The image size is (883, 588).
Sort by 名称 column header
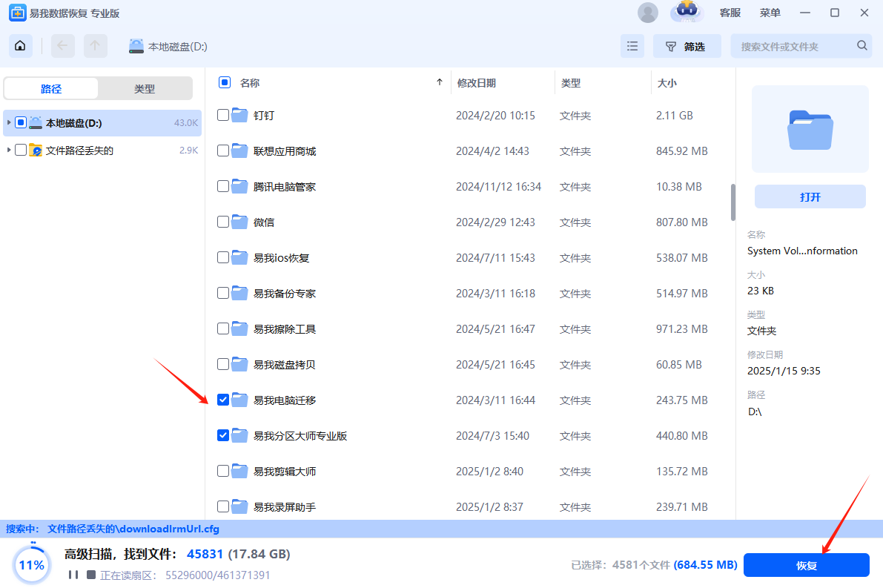[x=249, y=83]
